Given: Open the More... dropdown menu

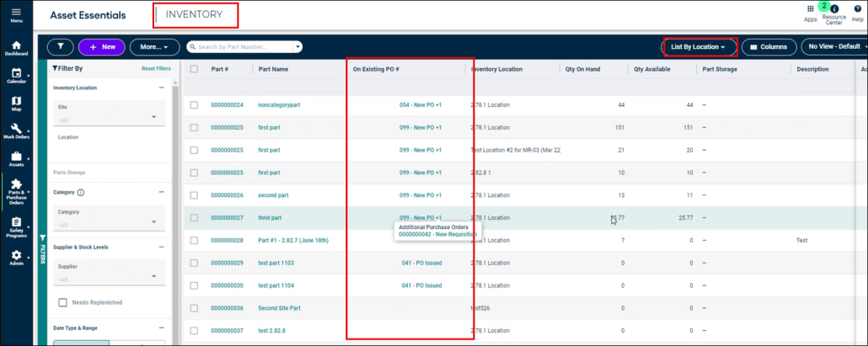Looking at the screenshot, I should (154, 47).
